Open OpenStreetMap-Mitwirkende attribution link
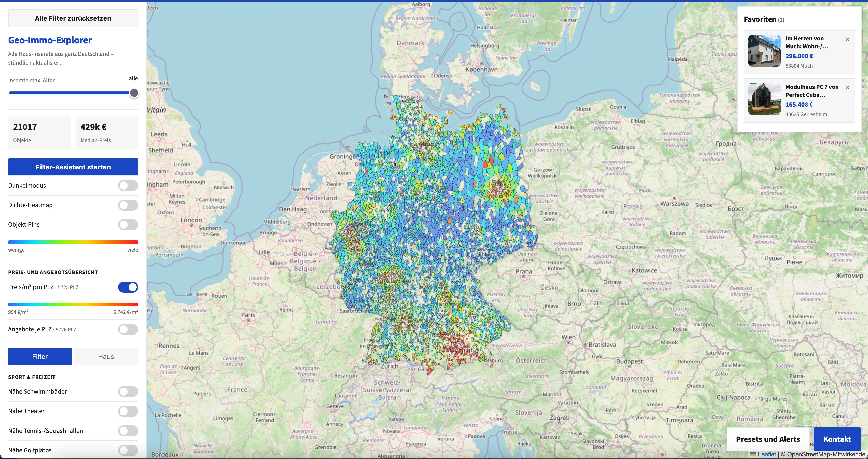This screenshot has height=459, width=868. [826, 455]
